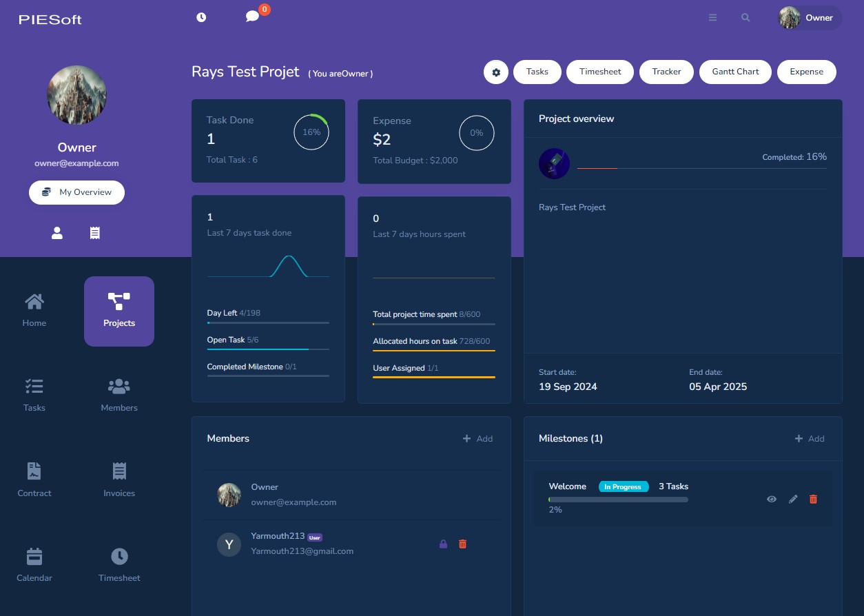
Task: Click the lock icon for Yarmouth213
Action: 443,544
